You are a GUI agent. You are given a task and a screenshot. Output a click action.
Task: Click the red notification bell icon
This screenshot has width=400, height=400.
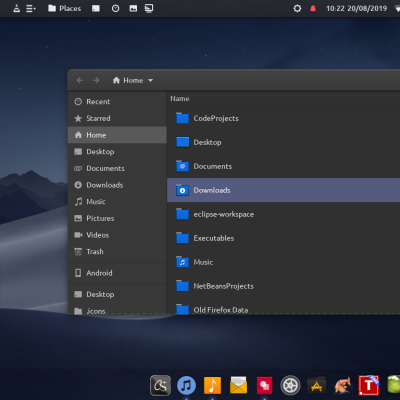point(313,8)
